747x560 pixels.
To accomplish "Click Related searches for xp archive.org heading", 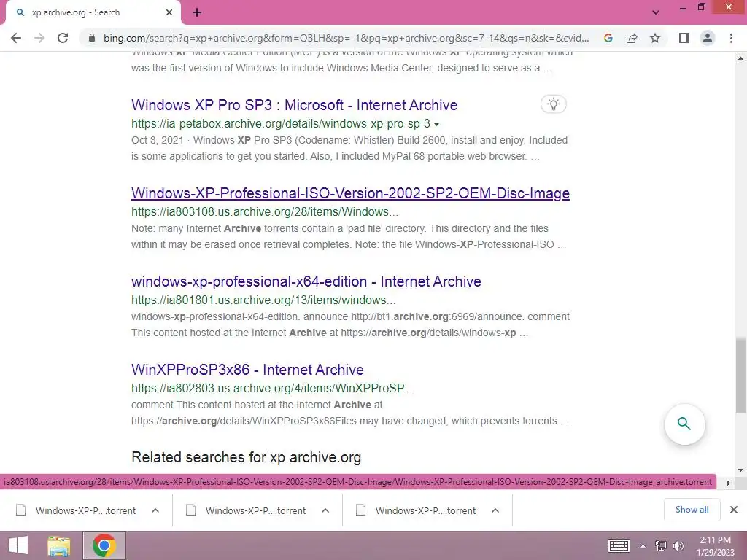I will pos(247,457).
